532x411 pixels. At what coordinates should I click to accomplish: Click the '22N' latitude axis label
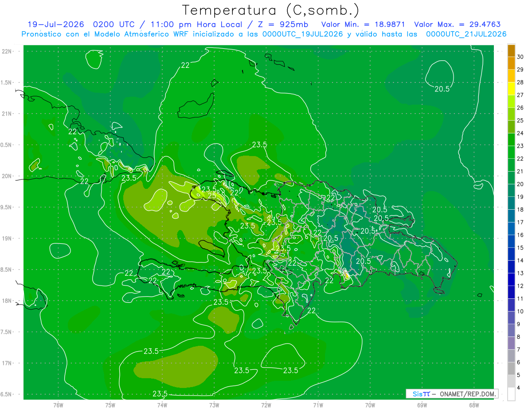point(7,51)
